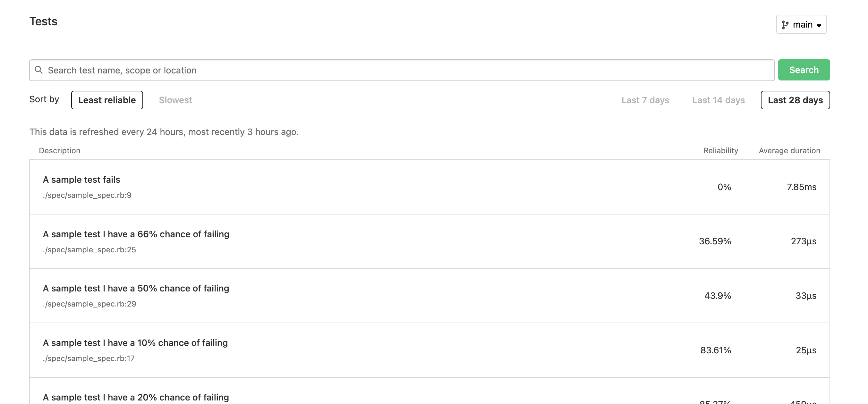Sort tests by Least reliable
The image size is (868, 404).
pyautogui.click(x=107, y=100)
